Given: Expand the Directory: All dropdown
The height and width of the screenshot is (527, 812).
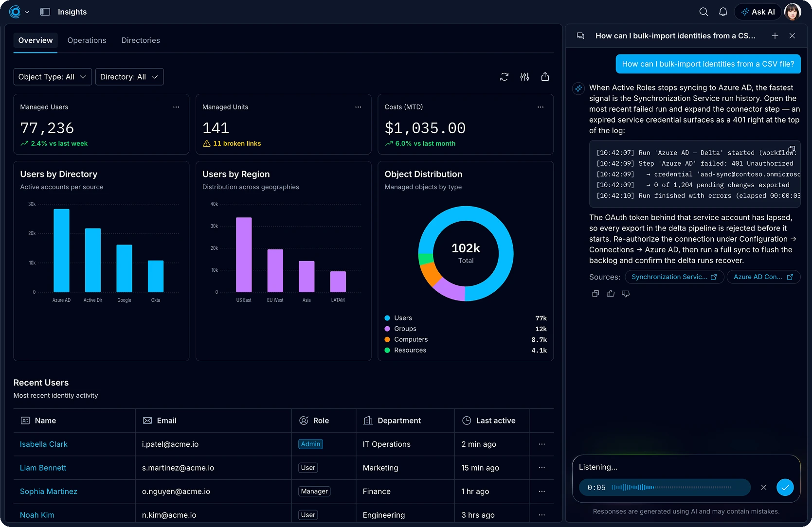Looking at the screenshot, I should pyautogui.click(x=129, y=77).
